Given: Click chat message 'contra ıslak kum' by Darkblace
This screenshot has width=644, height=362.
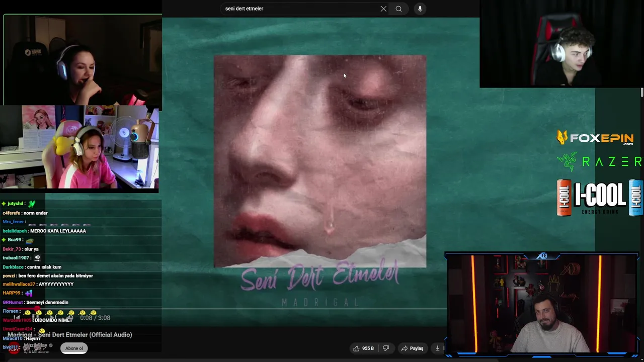Looking at the screenshot, I should pos(44,267).
